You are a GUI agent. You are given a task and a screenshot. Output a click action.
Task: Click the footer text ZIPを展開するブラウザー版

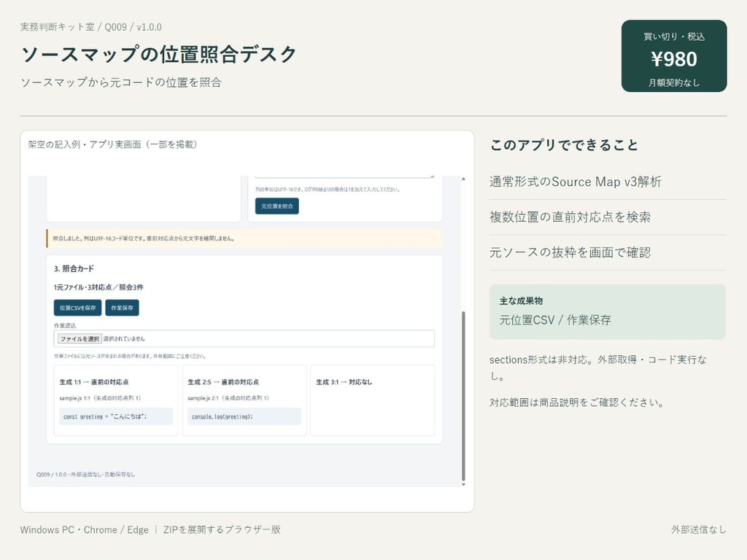click(x=222, y=529)
